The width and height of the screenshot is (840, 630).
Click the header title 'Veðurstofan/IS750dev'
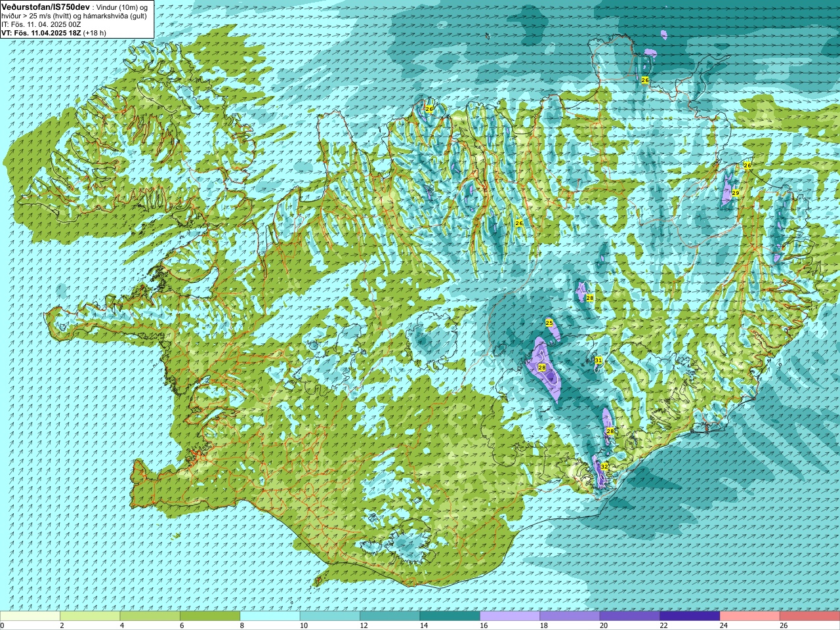46,7
